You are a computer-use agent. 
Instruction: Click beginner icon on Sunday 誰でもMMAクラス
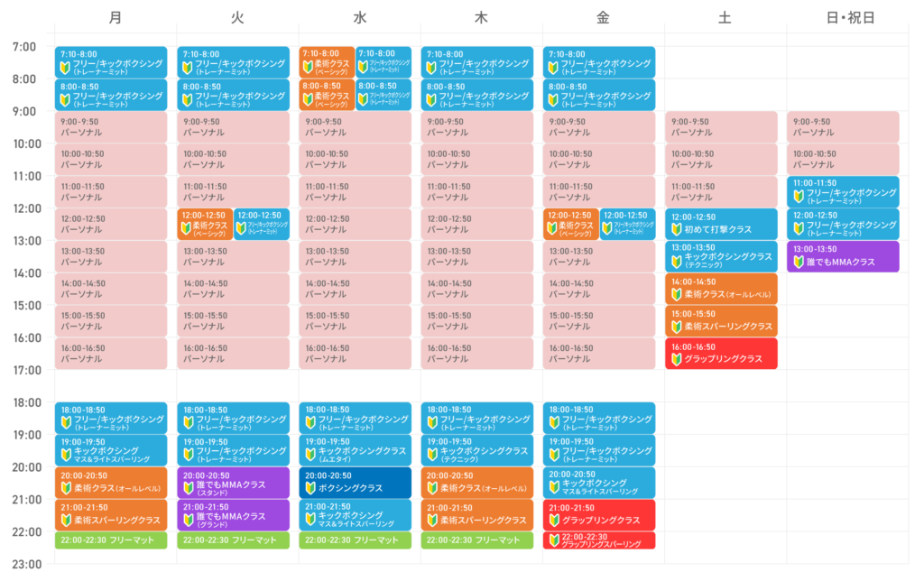(798, 262)
